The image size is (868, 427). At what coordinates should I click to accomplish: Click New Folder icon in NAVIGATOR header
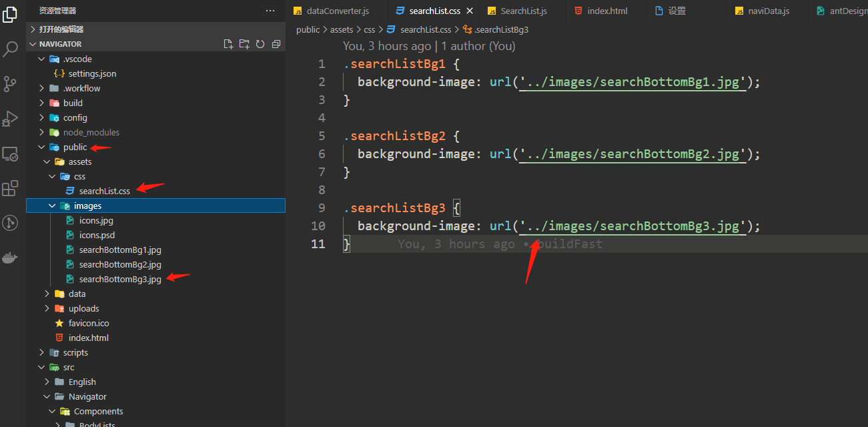[x=244, y=44]
